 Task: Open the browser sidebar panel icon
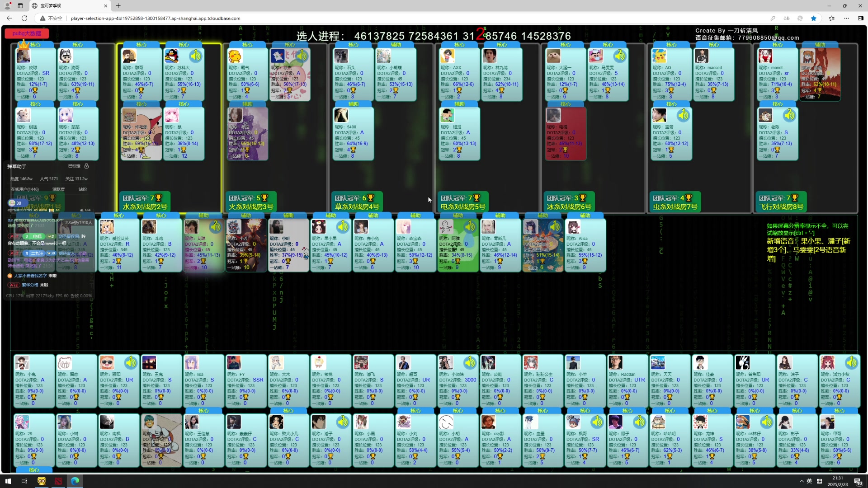(860, 19)
